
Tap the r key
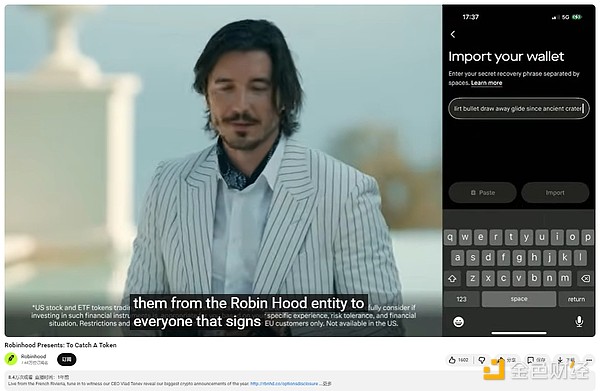pyautogui.click(x=496, y=237)
